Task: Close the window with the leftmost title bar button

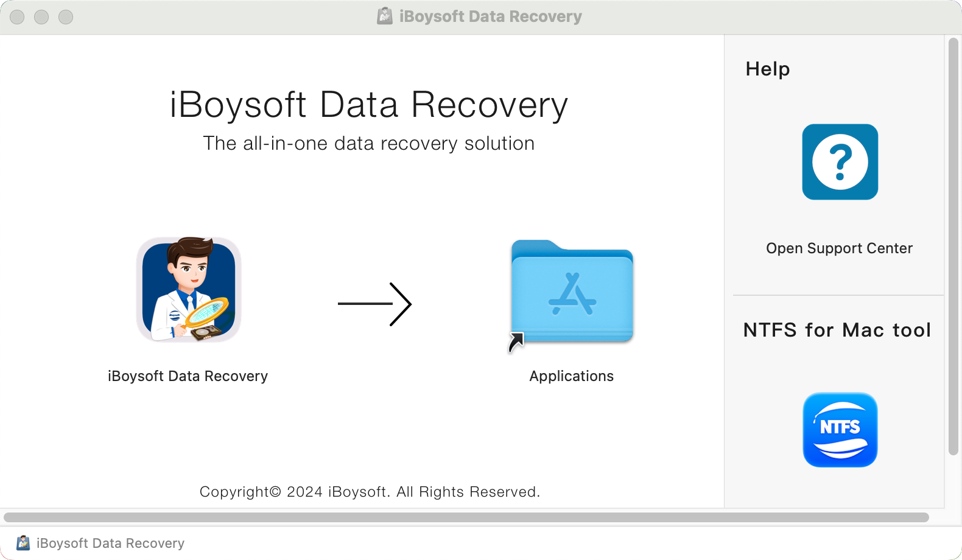Action: click(x=17, y=17)
